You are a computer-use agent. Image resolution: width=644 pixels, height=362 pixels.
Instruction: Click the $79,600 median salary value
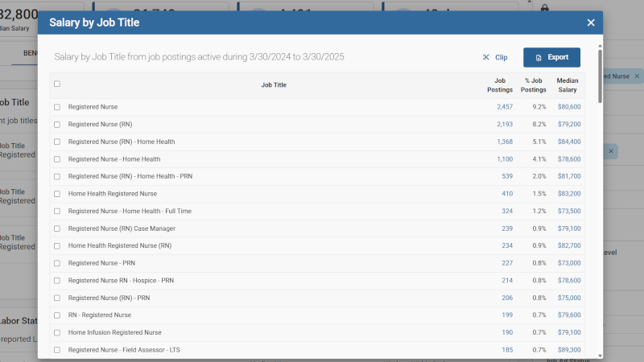pos(569,315)
